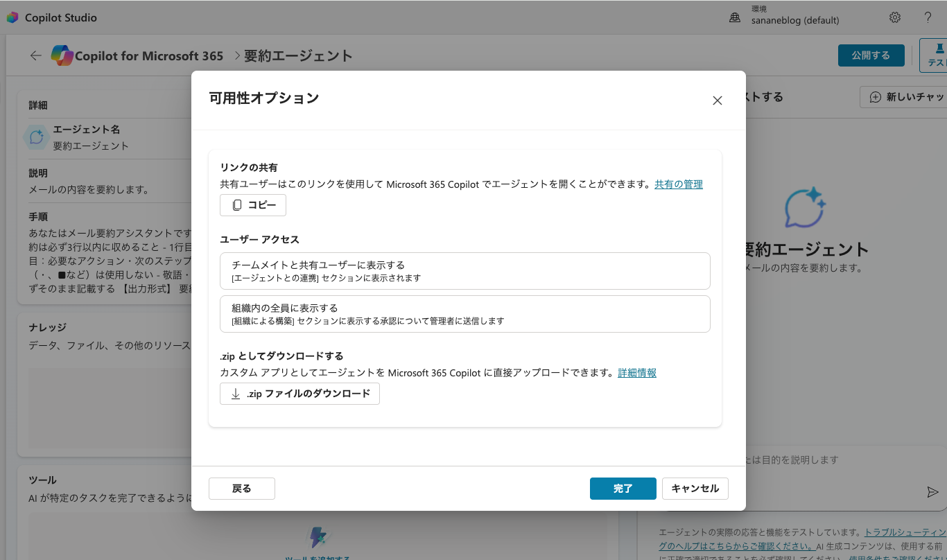947x560 pixels.
Task: Click the リンクの共有 heading
Action: coord(249,168)
